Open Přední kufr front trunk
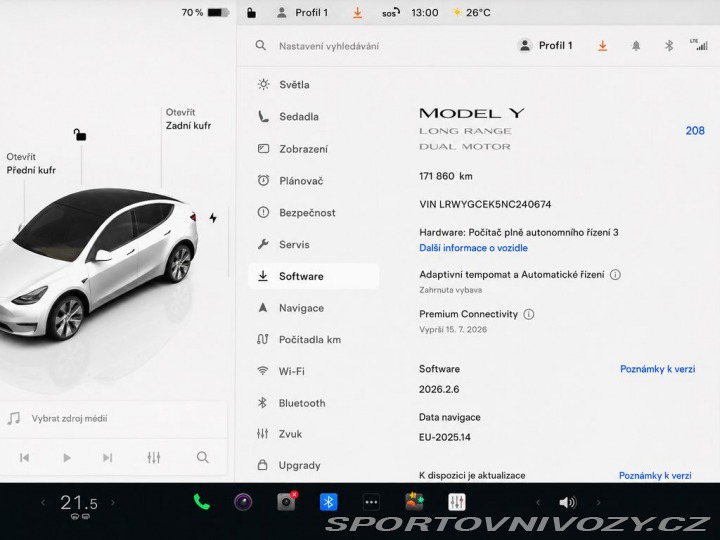Image resolution: width=720 pixels, height=540 pixels. (x=31, y=164)
